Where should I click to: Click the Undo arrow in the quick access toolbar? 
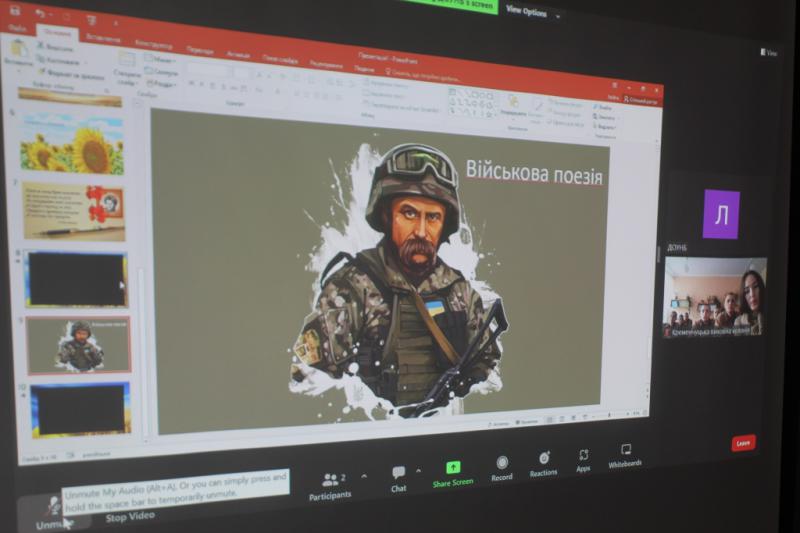click(40, 13)
